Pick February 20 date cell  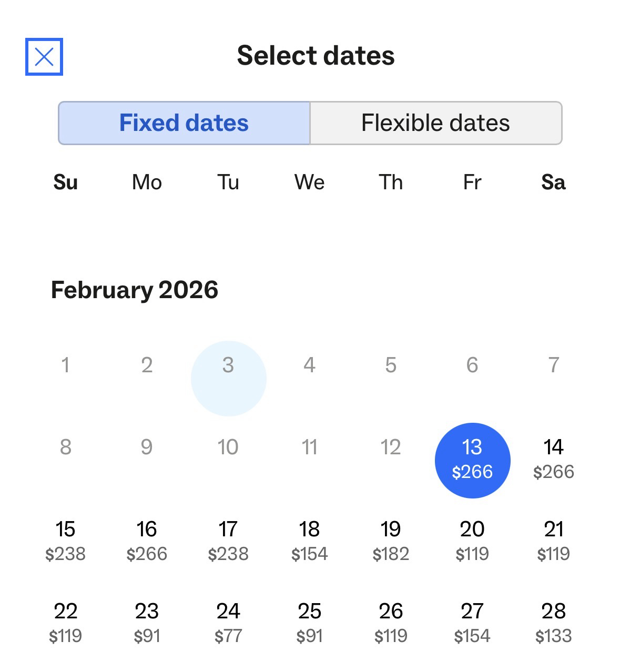[x=472, y=541]
